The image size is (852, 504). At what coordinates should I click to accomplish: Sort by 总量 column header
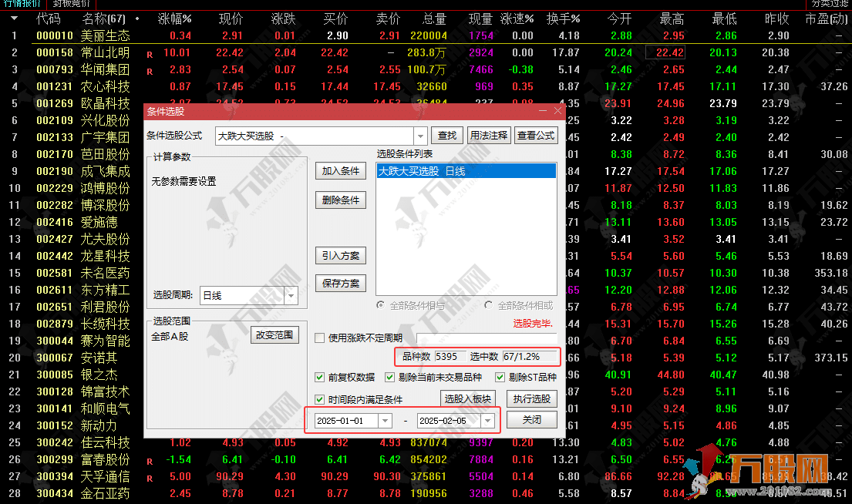tap(434, 19)
